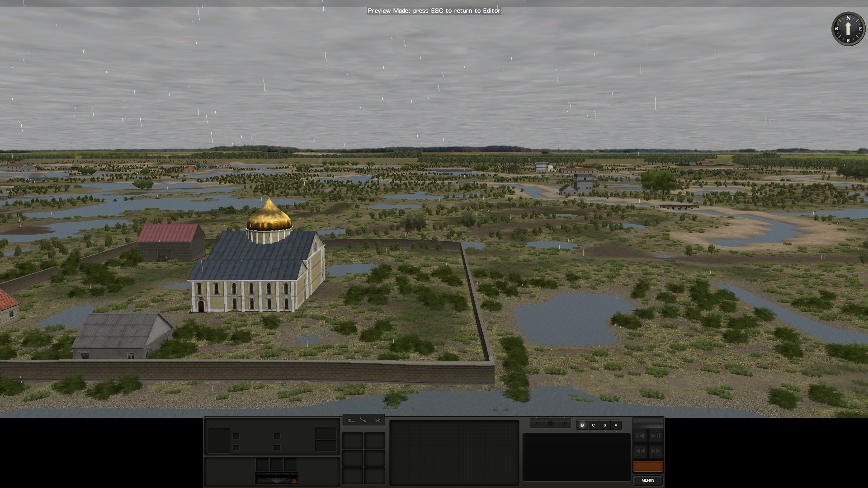Click the orange button above MENUS

(x=648, y=466)
